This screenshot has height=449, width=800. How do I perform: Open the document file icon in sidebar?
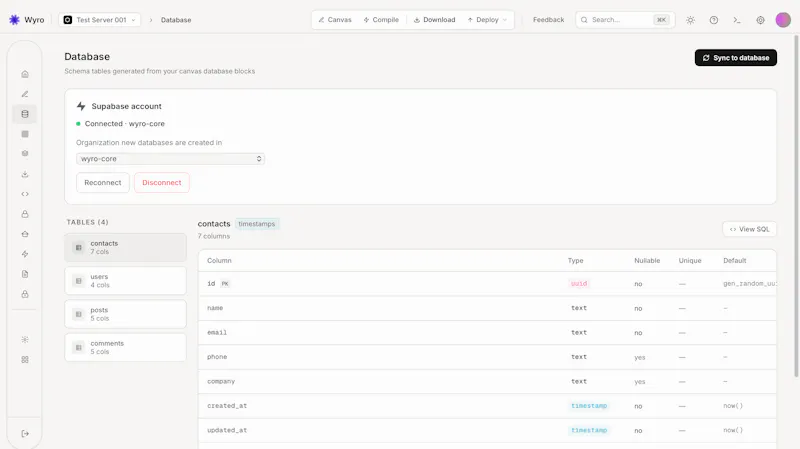[25, 274]
